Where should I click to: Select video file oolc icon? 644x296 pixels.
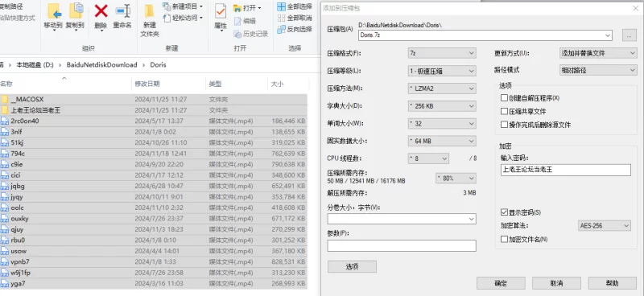click(x=5, y=208)
